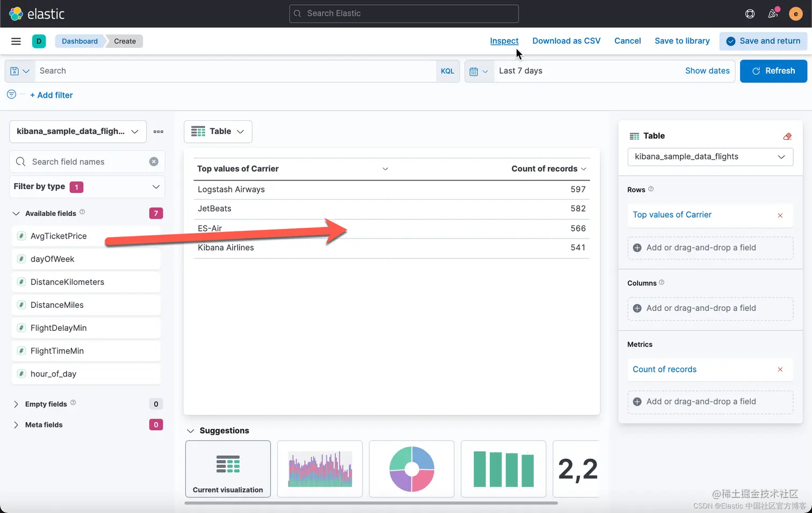Remove Top values of Carrier row
The image size is (812, 513).
tap(780, 215)
